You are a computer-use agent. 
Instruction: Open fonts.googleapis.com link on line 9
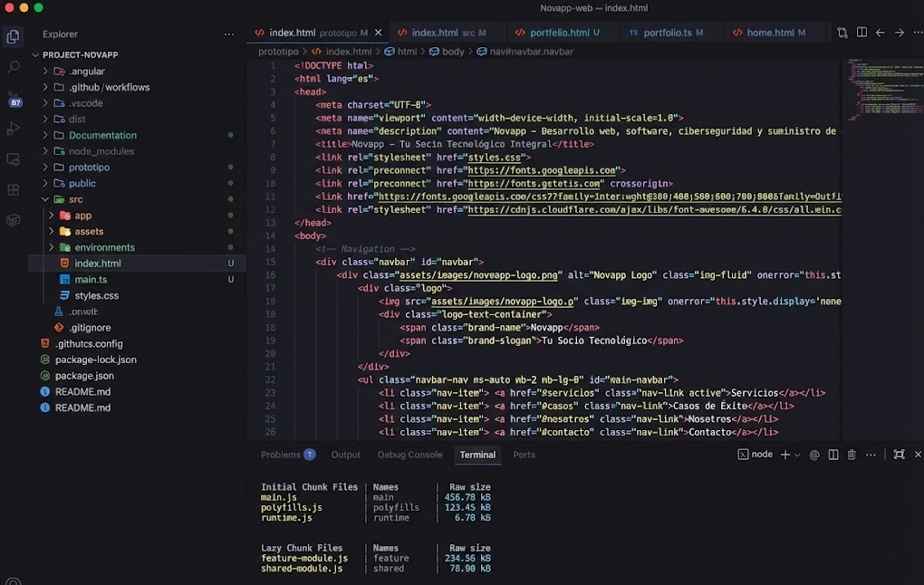[x=542, y=170]
